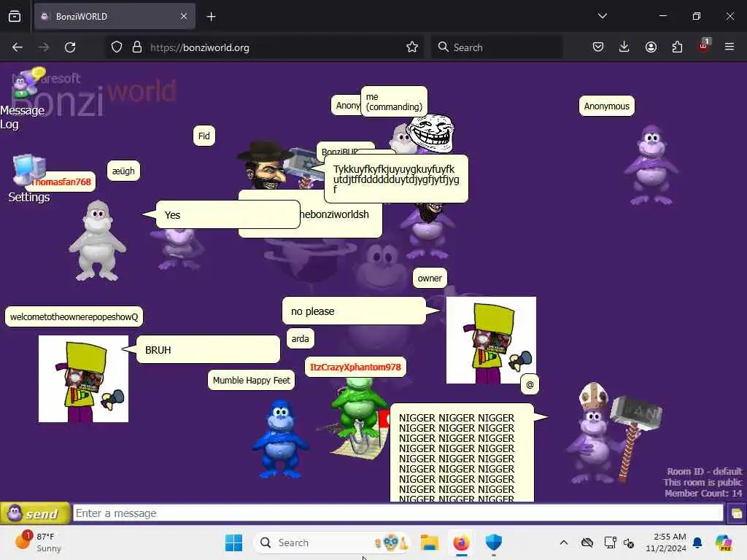Viewport: 747px width, 560px height.
Task: Open Firefox View icon on the tab bar
Action: click(x=15, y=16)
